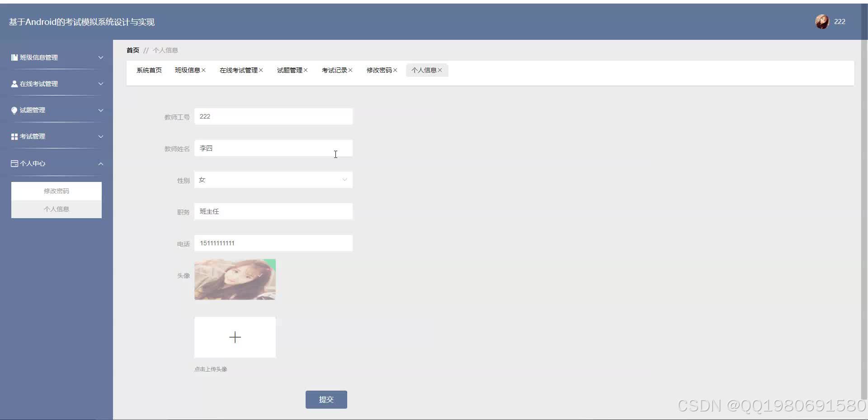This screenshot has height=420, width=868.
Task: Click the 个人信息 breadcrumb text
Action: point(165,50)
